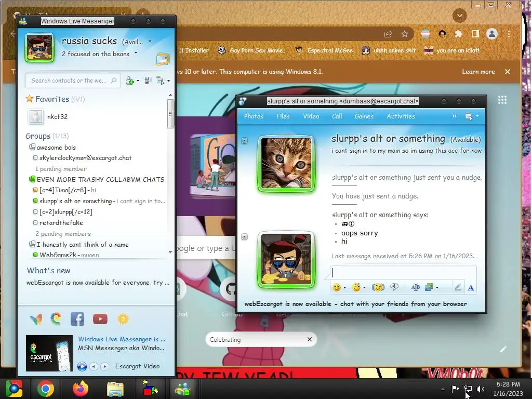Open the Google apps grid icon
The width and height of the screenshot is (532, 399).
click(x=502, y=100)
